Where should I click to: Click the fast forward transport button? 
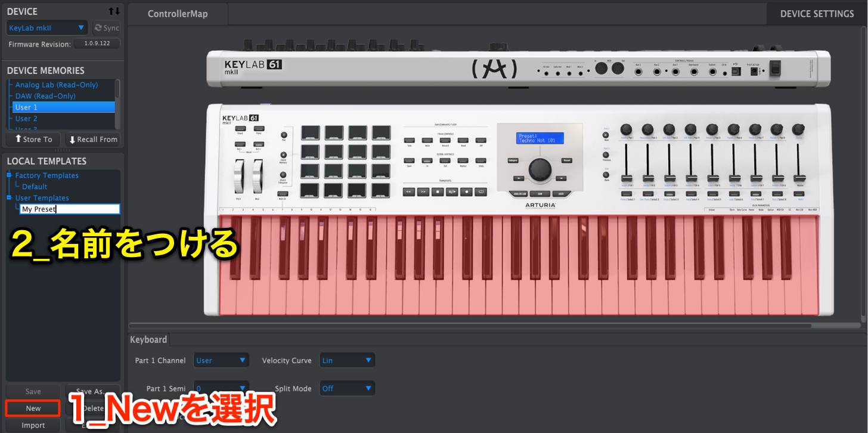click(x=423, y=192)
